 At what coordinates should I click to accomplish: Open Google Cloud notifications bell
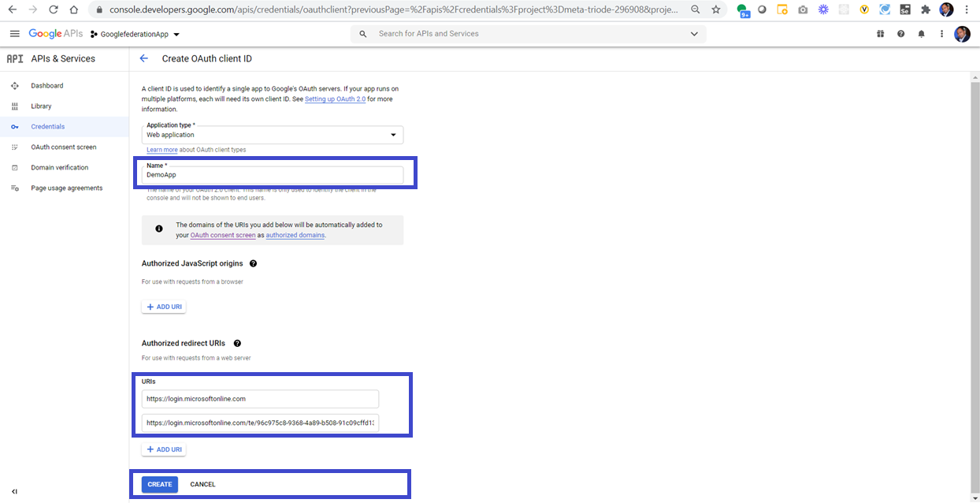(x=921, y=33)
